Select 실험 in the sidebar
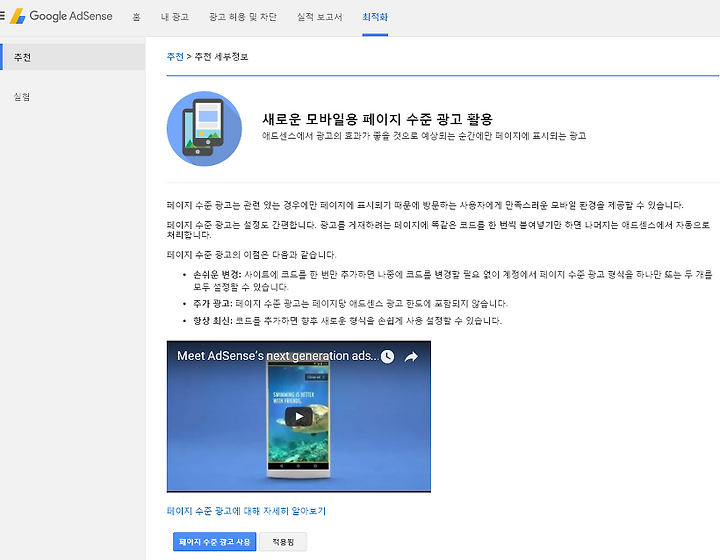The image size is (720, 560). tap(22, 96)
